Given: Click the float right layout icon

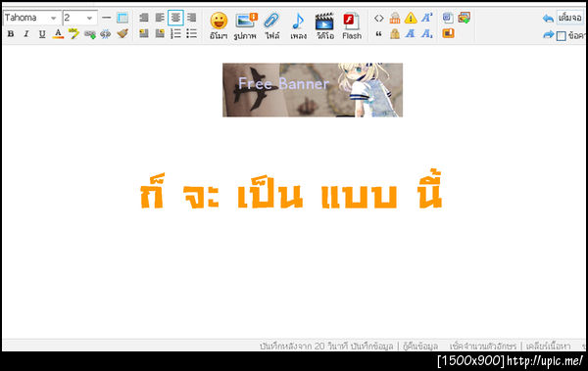Looking at the screenshot, I should tap(160, 33).
